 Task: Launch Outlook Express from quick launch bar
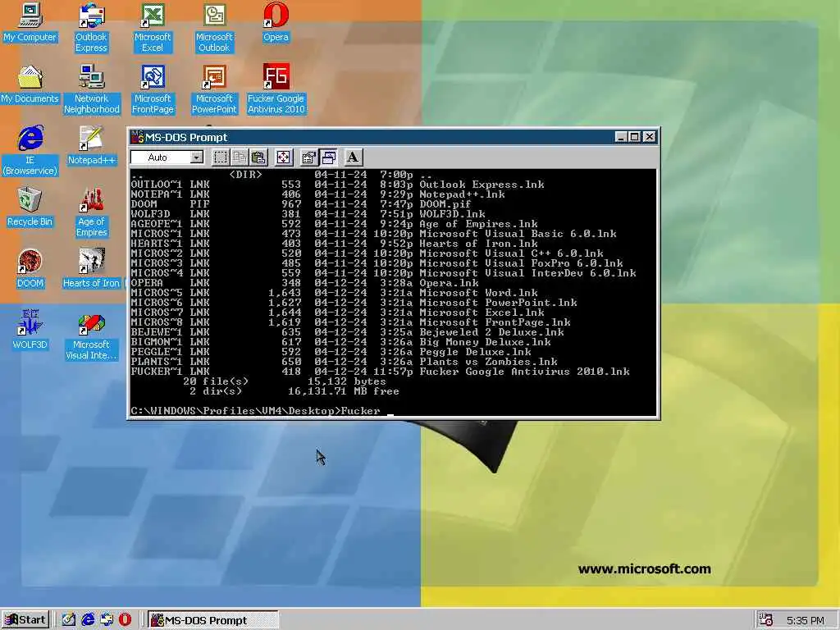(107, 620)
